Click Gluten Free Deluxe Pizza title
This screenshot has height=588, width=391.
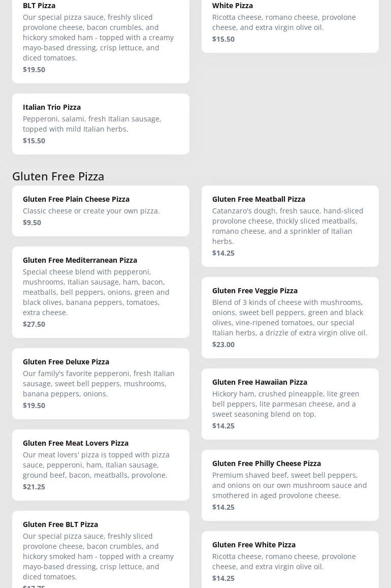[x=66, y=362]
